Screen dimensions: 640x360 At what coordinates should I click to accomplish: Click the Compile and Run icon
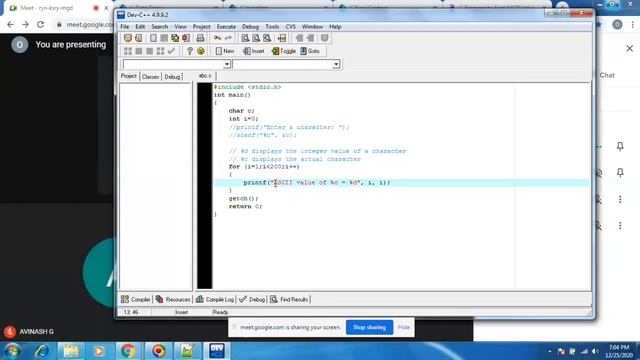tap(149, 51)
